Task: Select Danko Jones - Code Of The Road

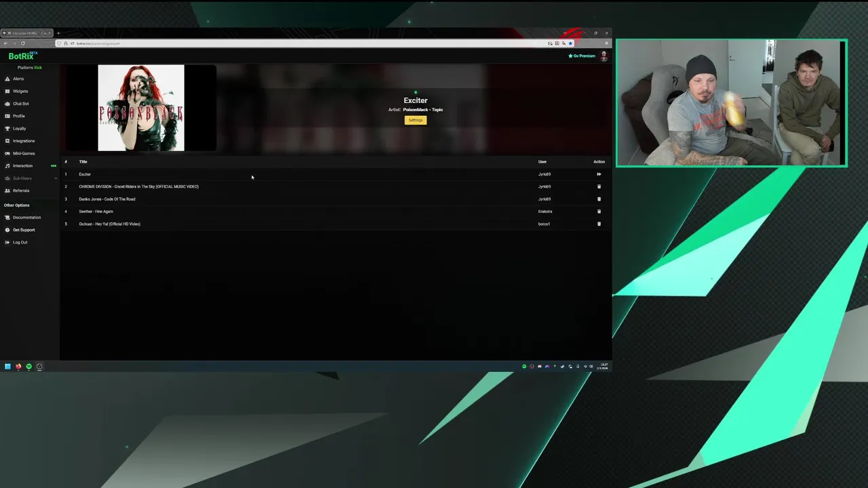Action: (107, 199)
